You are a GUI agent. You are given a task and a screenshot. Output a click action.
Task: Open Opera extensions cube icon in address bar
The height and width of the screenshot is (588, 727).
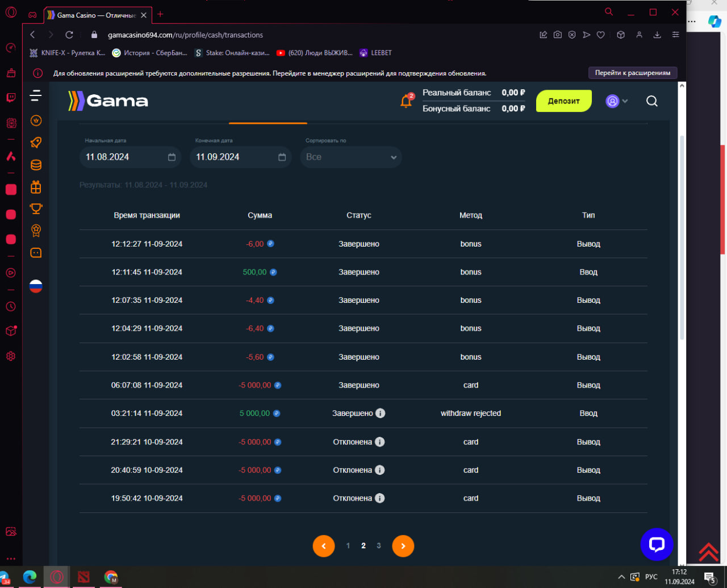[621, 35]
